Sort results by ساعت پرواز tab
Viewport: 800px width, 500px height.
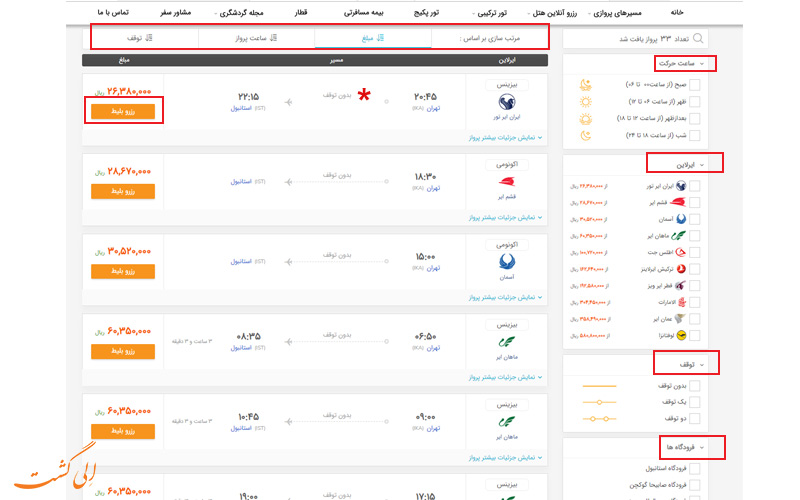tap(256, 38)
